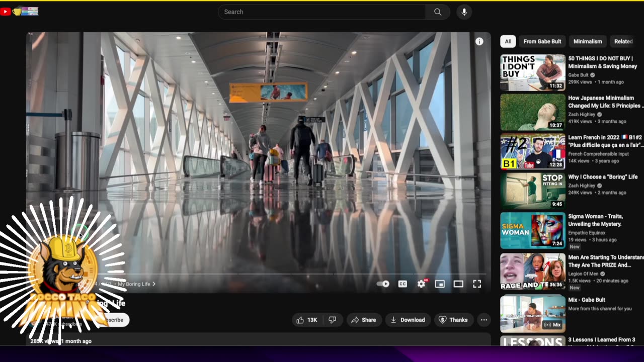Click the YouTube logo icon
The height and width of the screenshot is (362, 644).
point(6,12)
